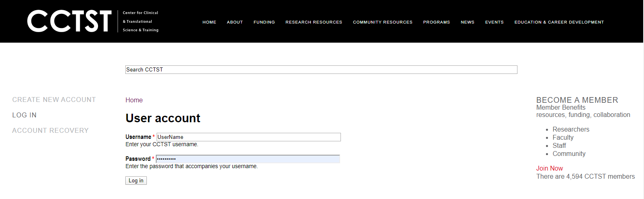
Task: Open the PROGRAMS menu item
Action: [x=437, y=22]
